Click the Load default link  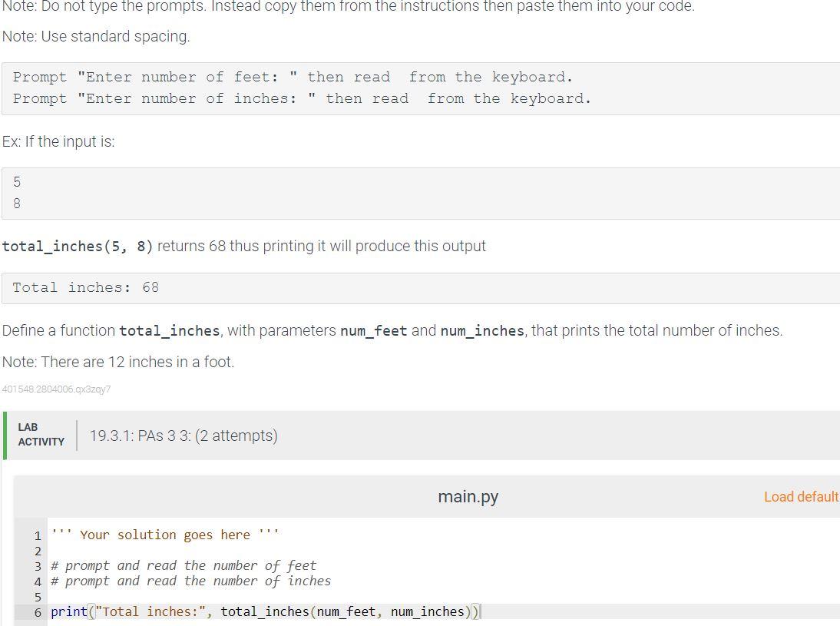[801, 497]
